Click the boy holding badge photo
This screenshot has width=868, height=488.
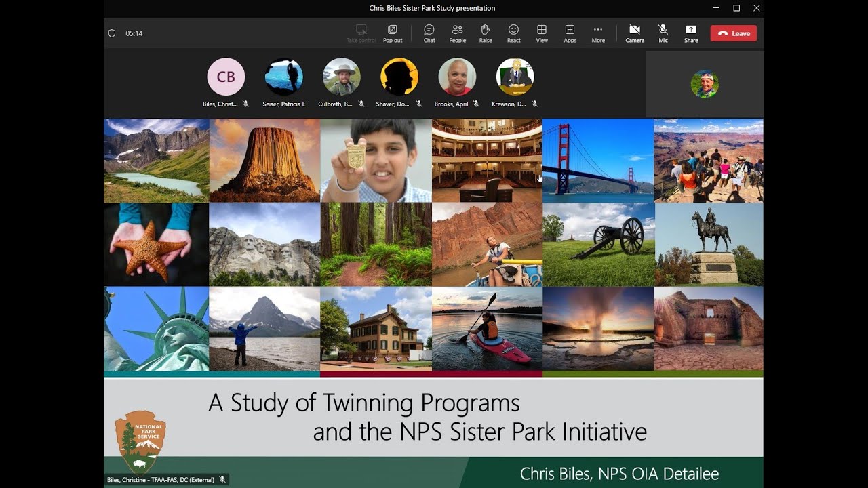point(376,161)
